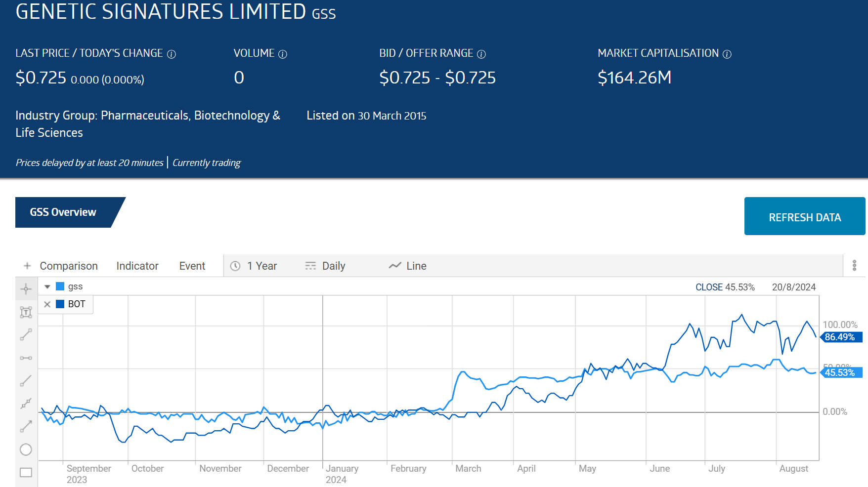Open chart options three-dot menu
Viewport: 868px width, 487px height.
854,266
